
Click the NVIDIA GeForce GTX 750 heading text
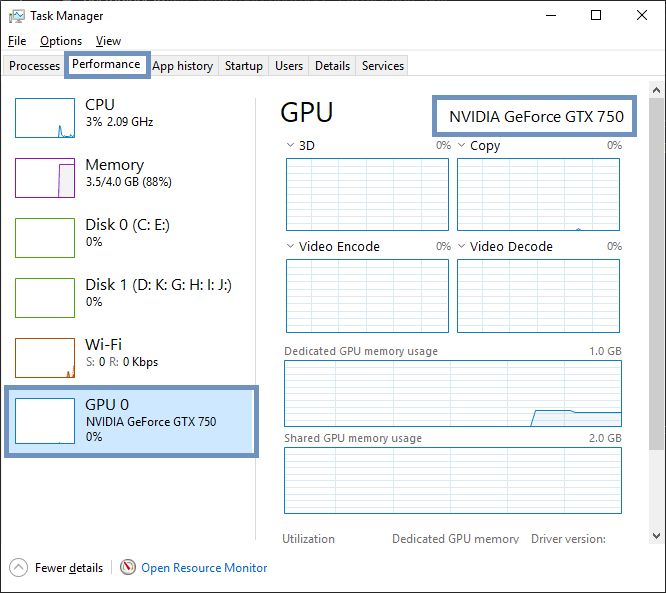click(x=536, y=116)
